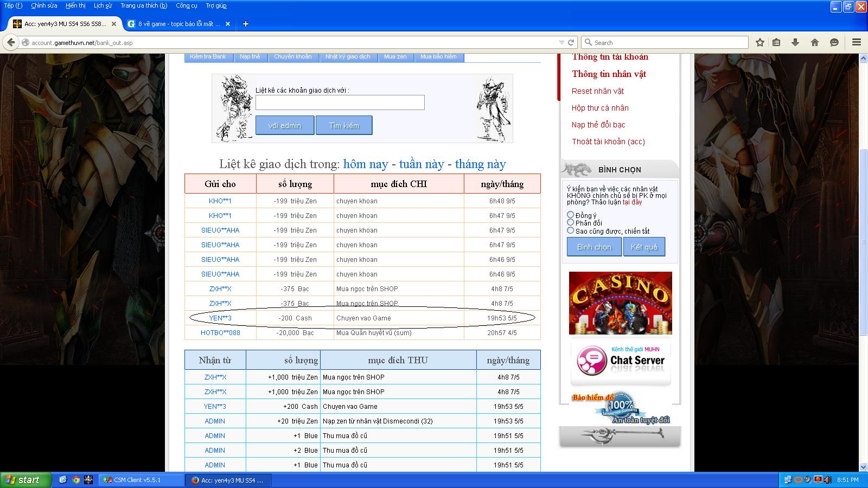Open the 'tại đây' discussion link
This screenshot has width=868, height=488.
632,202
